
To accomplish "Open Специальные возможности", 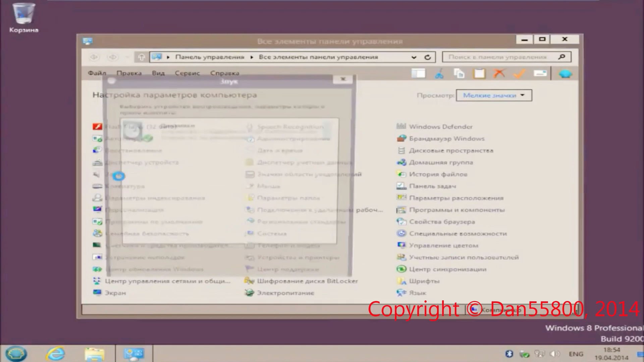I will coord(458,233).
